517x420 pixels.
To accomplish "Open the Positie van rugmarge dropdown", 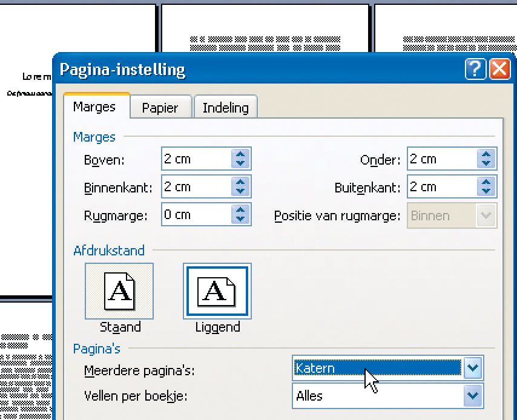I will point(486,215).
